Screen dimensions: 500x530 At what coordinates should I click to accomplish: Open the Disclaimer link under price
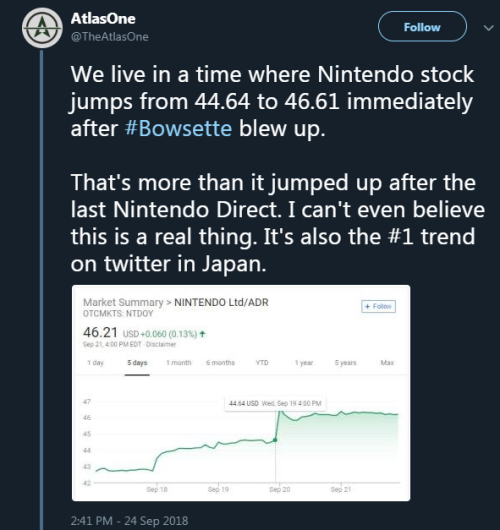pyautogui.click(x=161, y=344)
